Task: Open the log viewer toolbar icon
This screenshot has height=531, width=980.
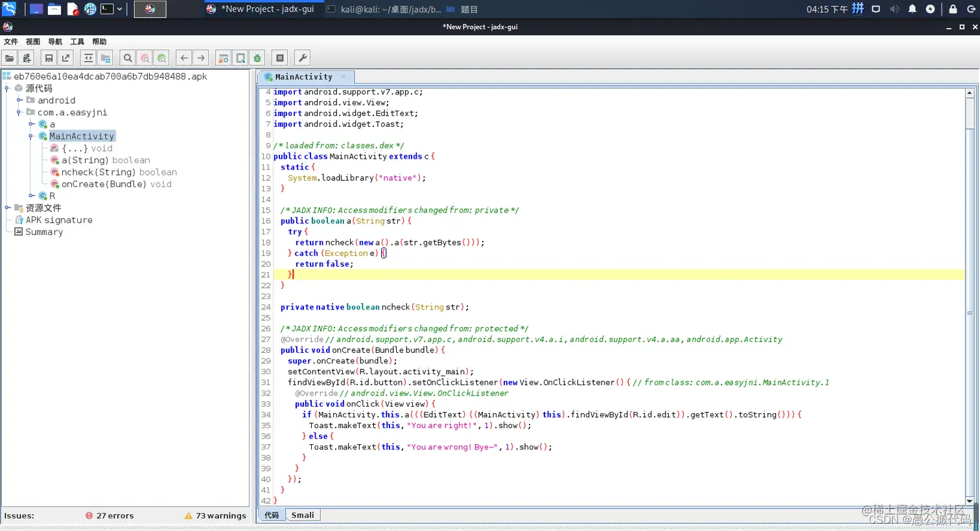Action: [x=280, y=58]
